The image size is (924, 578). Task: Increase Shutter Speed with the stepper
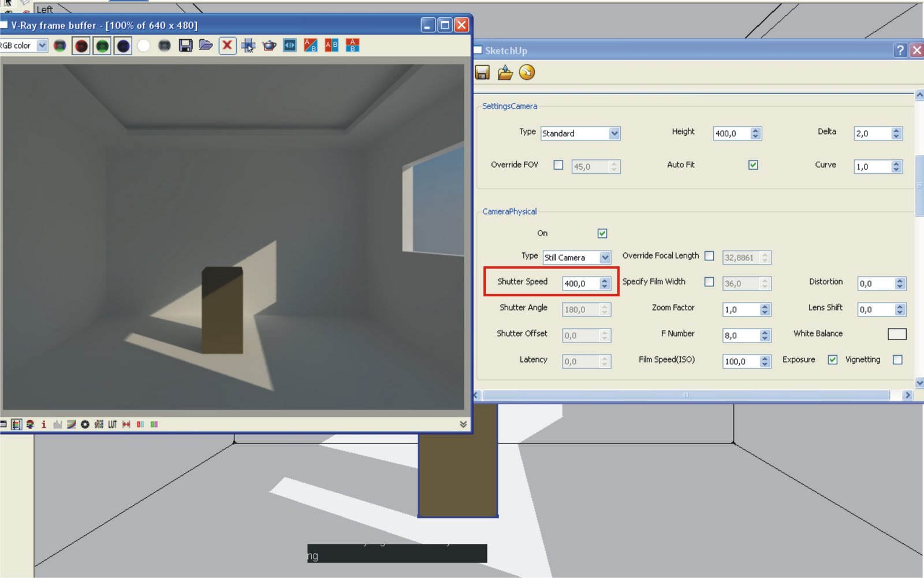(605, 281)
